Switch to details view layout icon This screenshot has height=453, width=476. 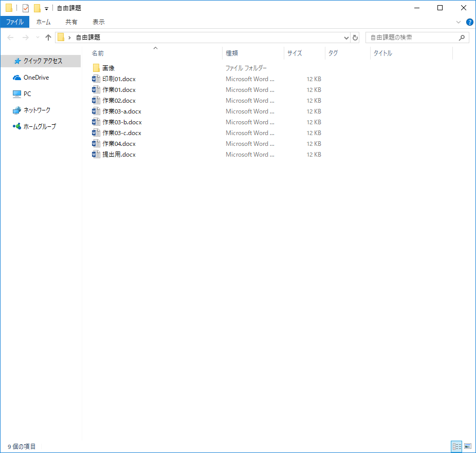456,447
